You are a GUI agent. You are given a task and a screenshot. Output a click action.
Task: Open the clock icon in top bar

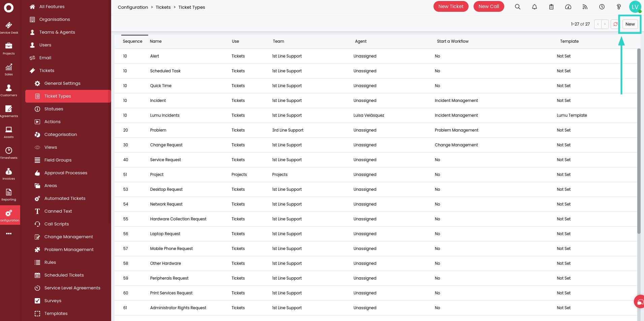tap(602, 7)
